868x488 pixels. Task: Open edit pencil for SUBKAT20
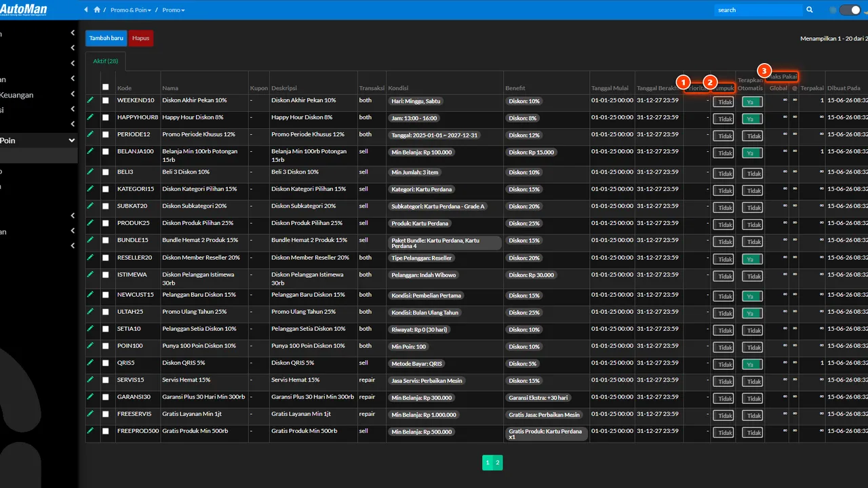90,205
